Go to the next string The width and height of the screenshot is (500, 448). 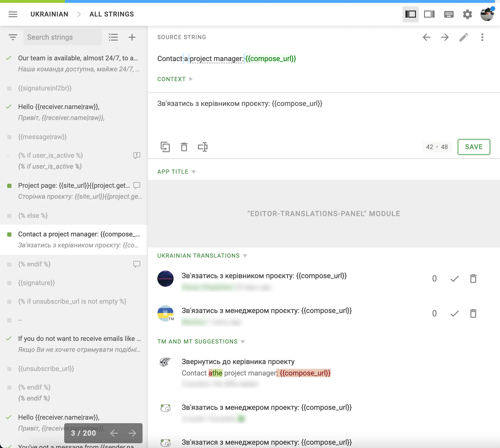coord(445,37)
